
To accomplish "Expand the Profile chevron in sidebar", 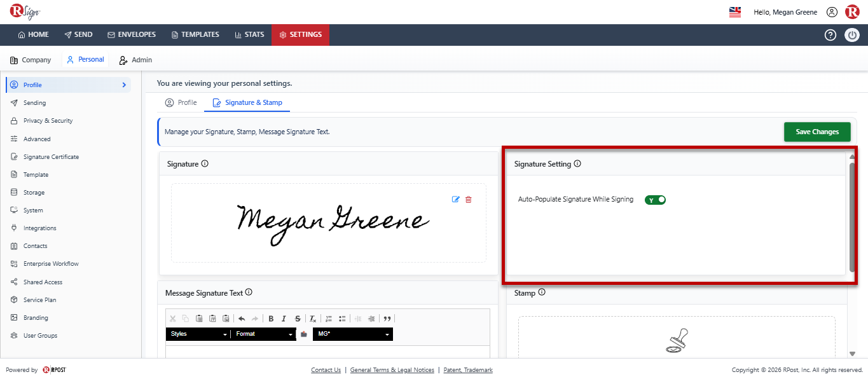I will pyautogui.click(x=124, y=85).
